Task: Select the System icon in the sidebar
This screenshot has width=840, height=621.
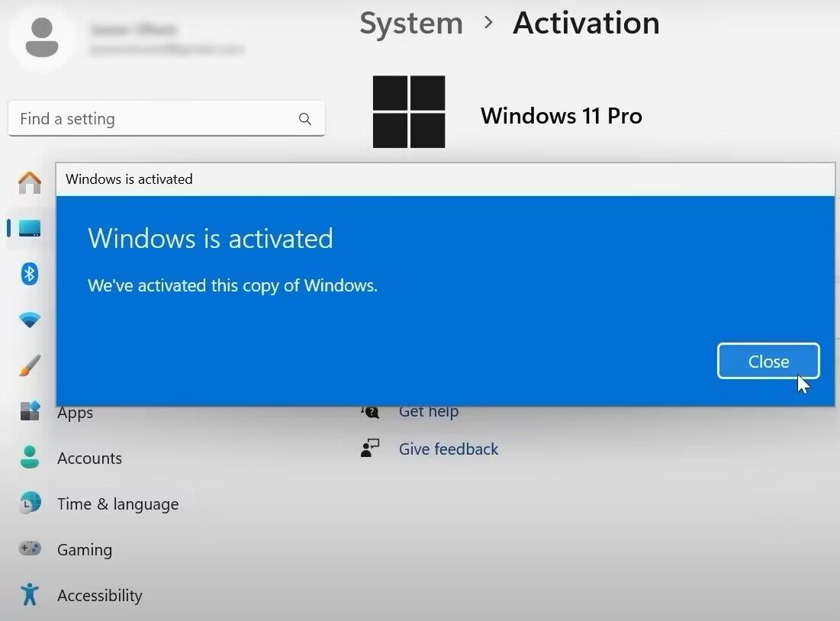Action: point(30,228)
